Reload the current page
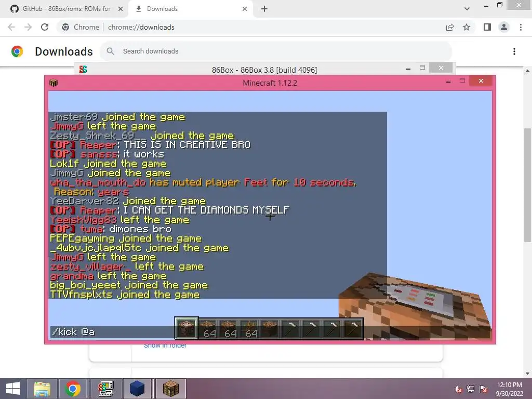 (45, 27)
